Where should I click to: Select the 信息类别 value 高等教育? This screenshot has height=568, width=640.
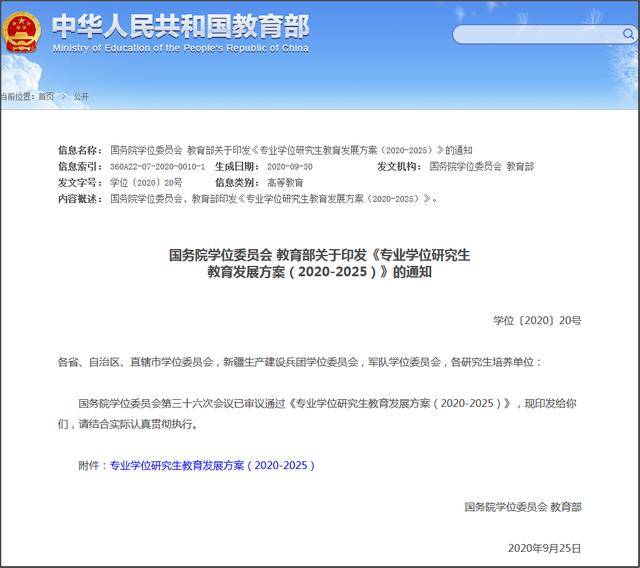pyautogui.click(x=285, y=182)
